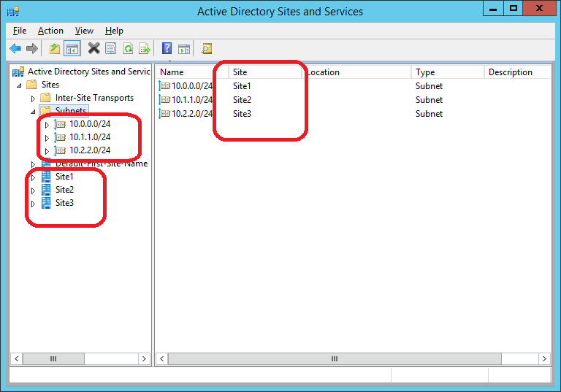Image resolution: width=561 pixels, height=392 pixels.
Task: Expand 10.0.0.0/24 subnet tree node
Action: [47, 125]
